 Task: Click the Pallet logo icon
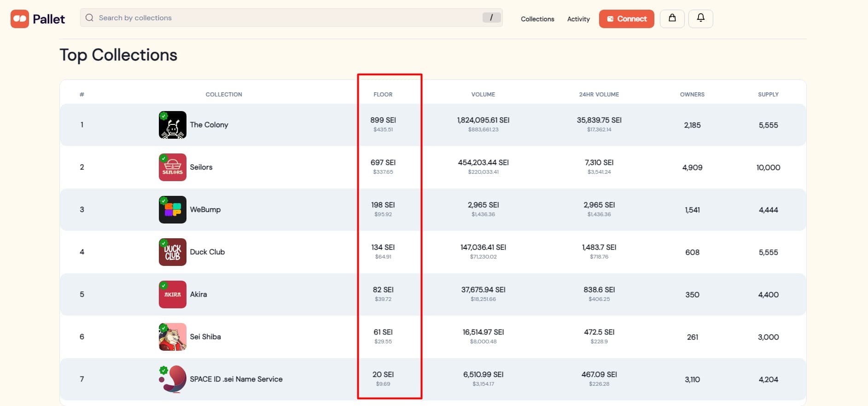coord(20,19)
